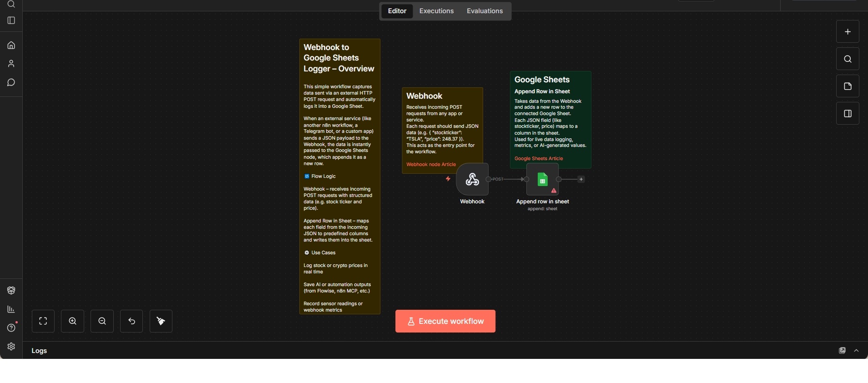
Task: Switch to the Evaluations tab
Action: coord(484,11)
